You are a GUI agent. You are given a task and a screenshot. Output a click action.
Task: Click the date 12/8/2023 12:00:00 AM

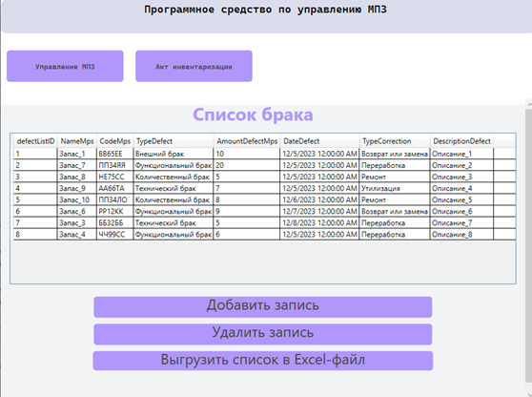coord(320,223)
